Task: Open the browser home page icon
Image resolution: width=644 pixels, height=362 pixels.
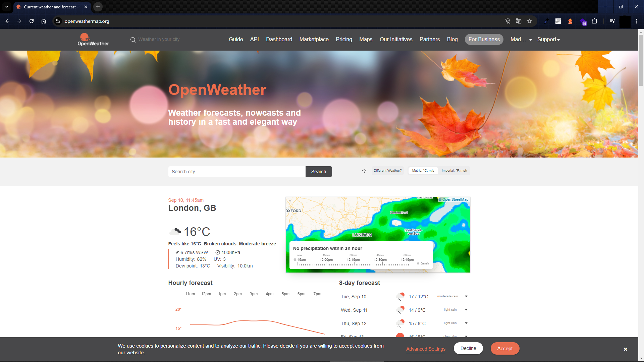Action: point(44,21)
